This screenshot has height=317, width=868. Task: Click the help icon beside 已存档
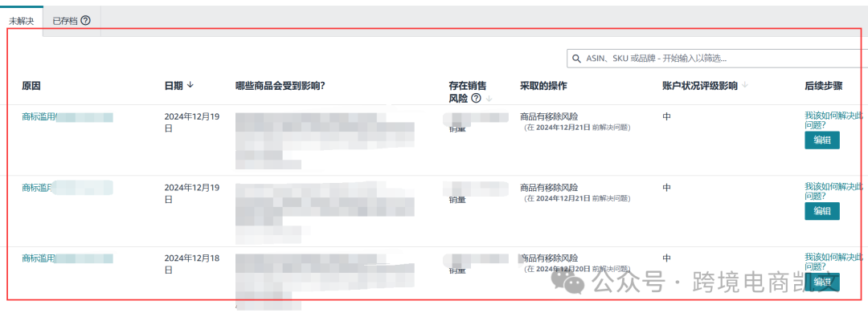(85, 21)
